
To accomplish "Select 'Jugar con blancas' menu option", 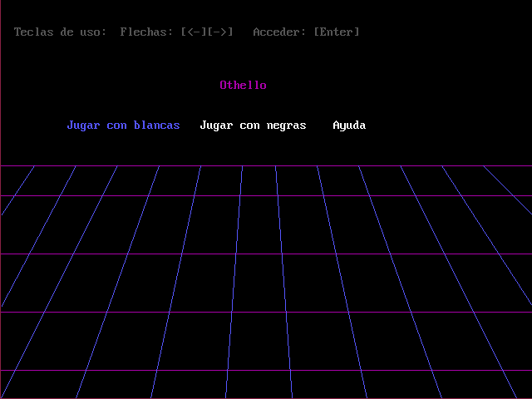I will click(x=124, y=126).
